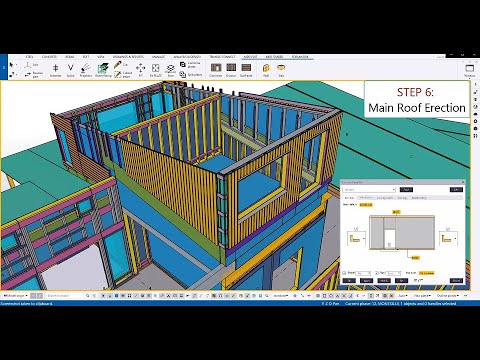Click yellow field beside the first dialog label
Viewport: 480px width, 360px height.
(366, 205)
